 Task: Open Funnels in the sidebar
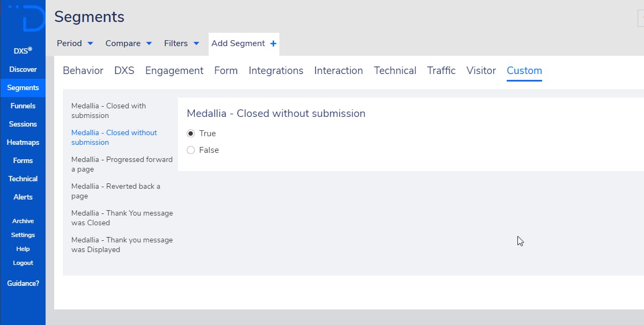pyautogui.click(x=23, y=106)
